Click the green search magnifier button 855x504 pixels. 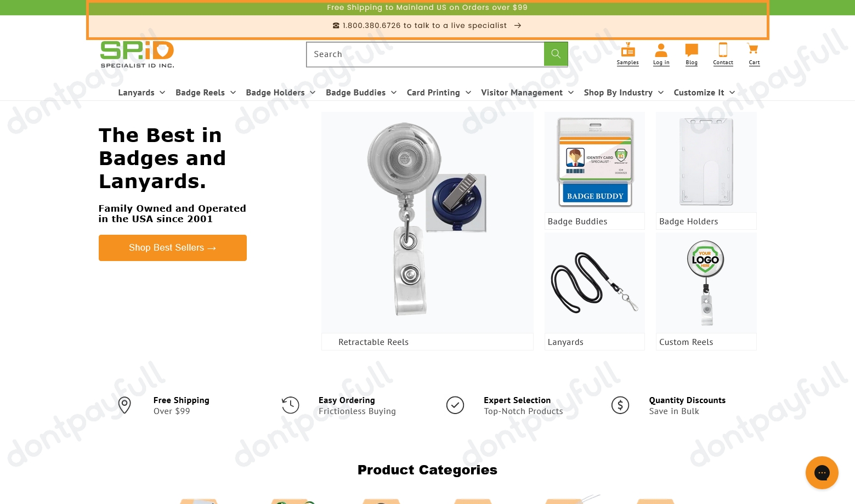click(x=556, y=54)
